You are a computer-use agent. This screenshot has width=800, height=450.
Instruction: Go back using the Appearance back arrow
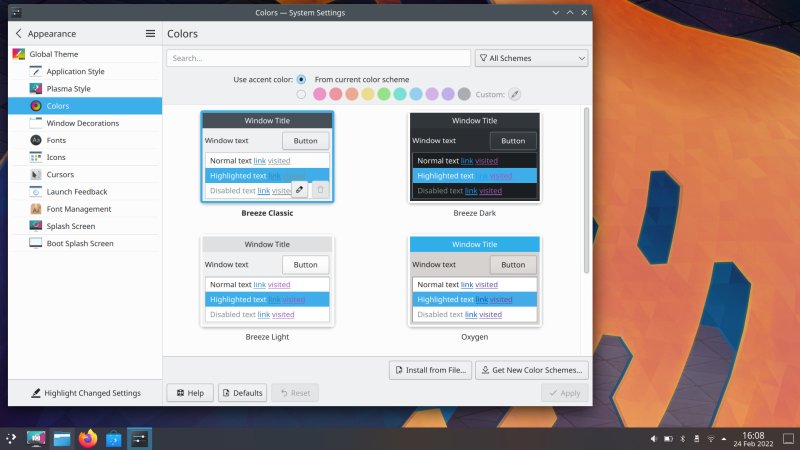pos(18,33)
